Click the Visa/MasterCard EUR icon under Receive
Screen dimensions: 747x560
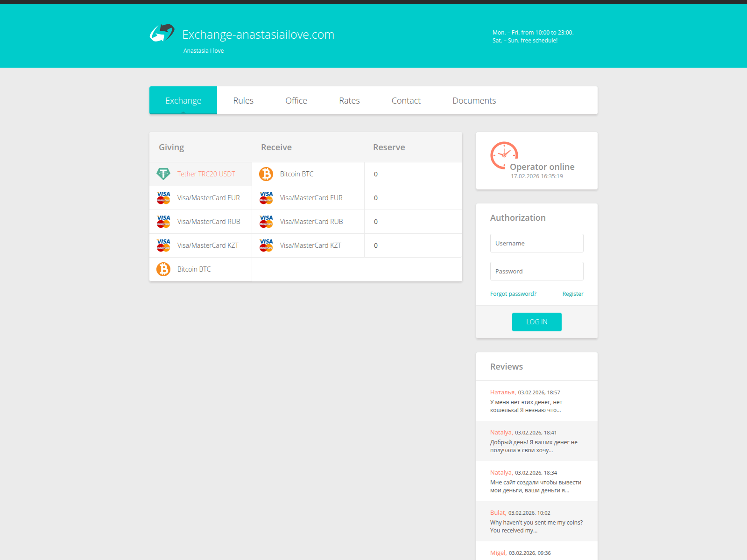tap(266, 197)
